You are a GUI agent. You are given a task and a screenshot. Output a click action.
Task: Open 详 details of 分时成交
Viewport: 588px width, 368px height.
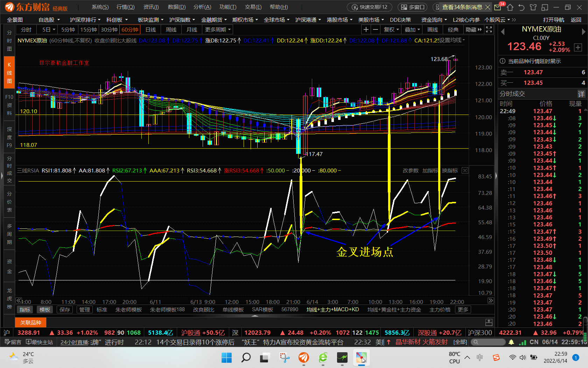click(581, 94)
